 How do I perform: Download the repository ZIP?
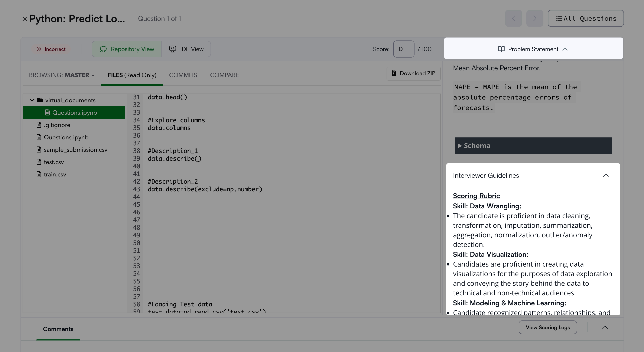click(x=413, y=73)
